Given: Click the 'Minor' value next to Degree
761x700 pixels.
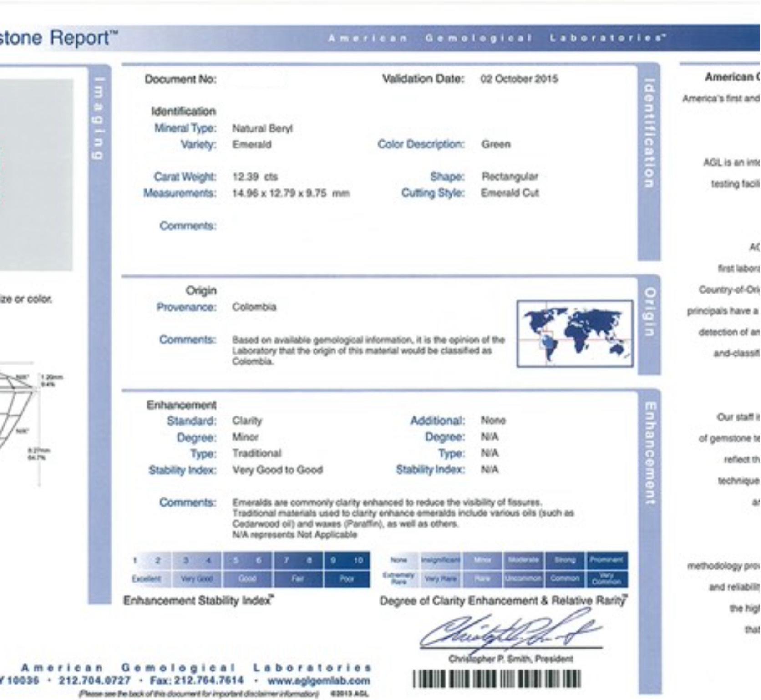Looking at the screenshot, I should point(245,437).
